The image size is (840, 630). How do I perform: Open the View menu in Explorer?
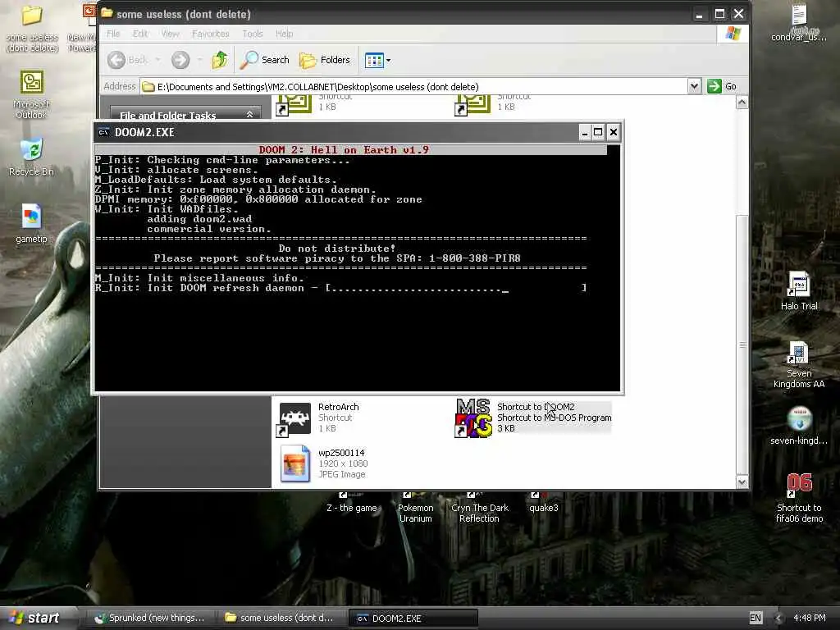tap(171, 34)
